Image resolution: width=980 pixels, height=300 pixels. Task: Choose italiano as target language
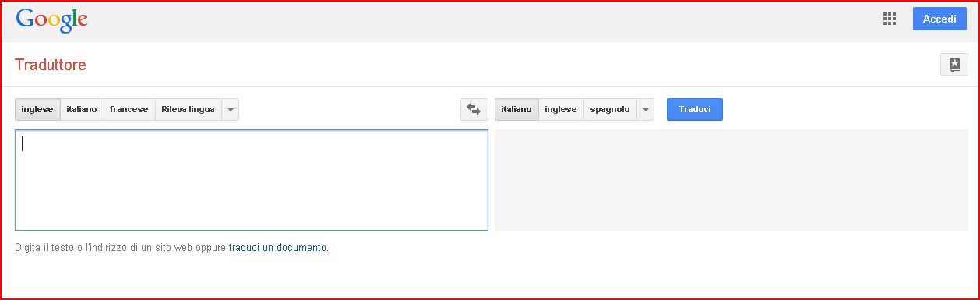[516, 110]
